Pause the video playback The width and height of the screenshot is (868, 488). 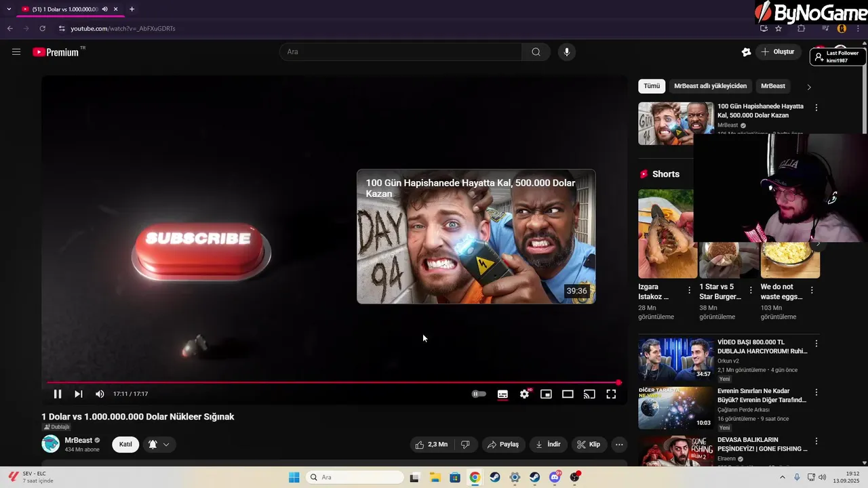58,394
